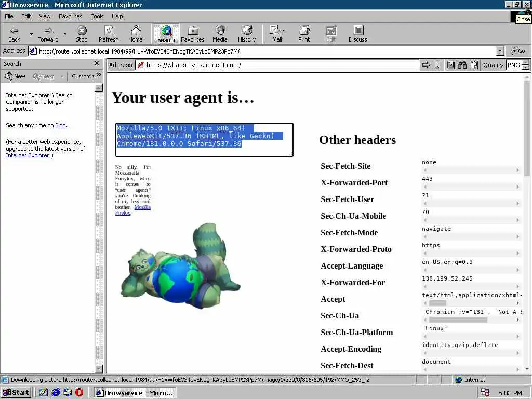Image resolution: width=532 pixels, height=399 pixels.
Task: Expand the IE address bar dropdown
Action: tap(500, 51)
